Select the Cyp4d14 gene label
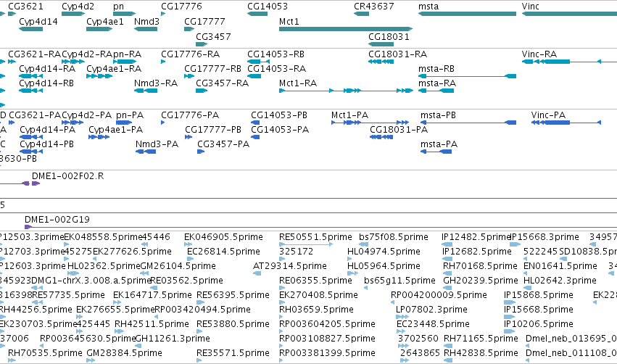Viewport: 617px width, 364px height. pos(38,22)
